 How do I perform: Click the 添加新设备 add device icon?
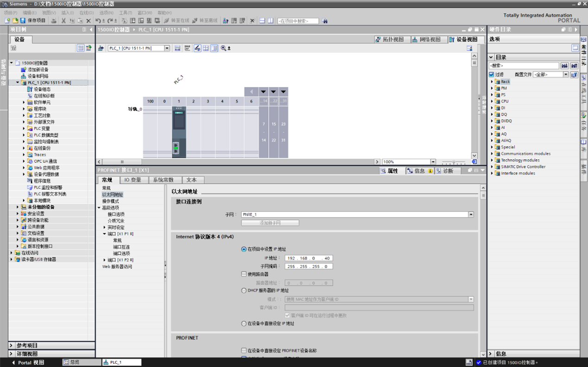tap(24, 69)
